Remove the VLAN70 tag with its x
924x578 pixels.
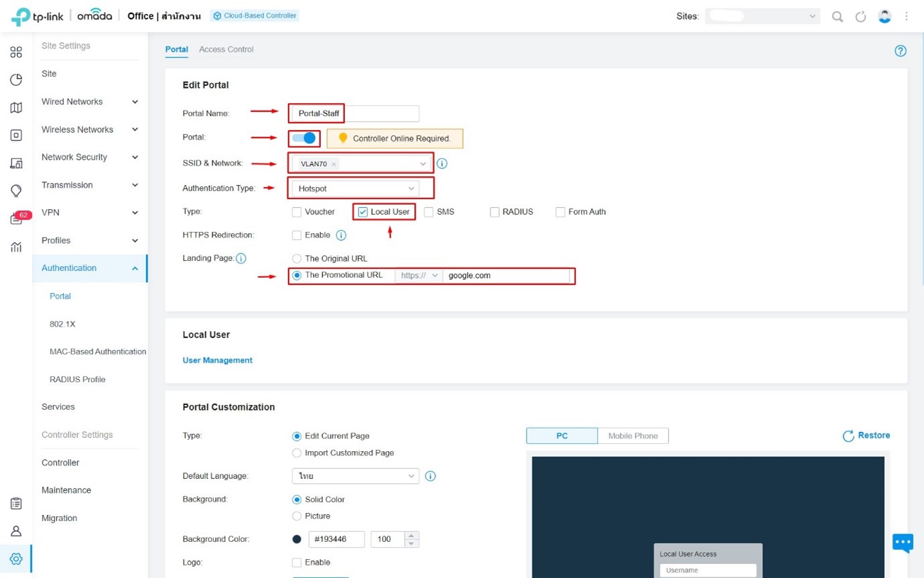(334, 164)
